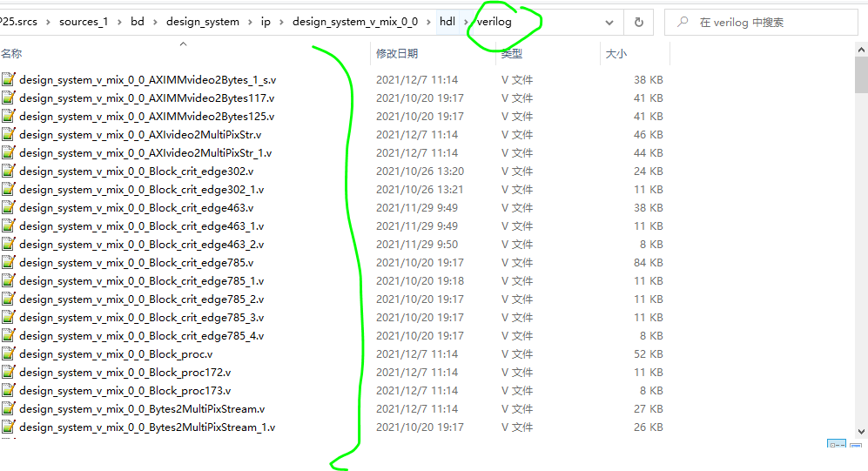Click the verilog search input field
Image resolution: width=868 pixels, height=471 pixels.
click(761, 22)
